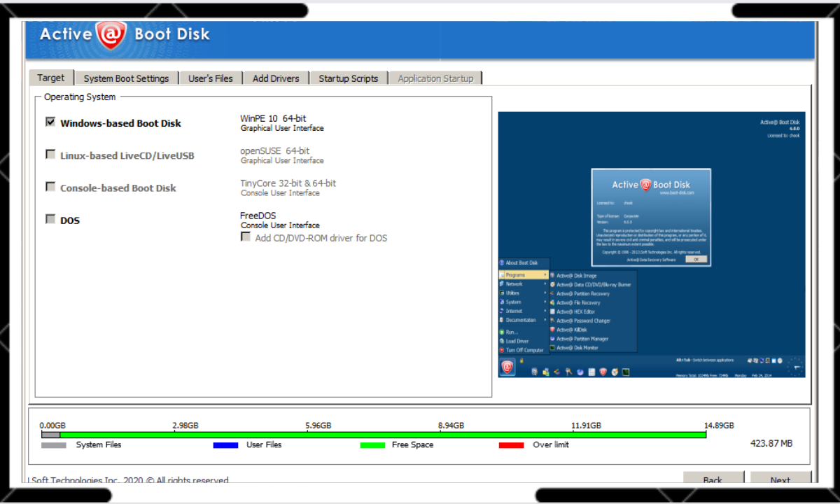Select the Active@ KillDisk shield icon
This screenshot has width=840, height=504.
point(552,330)
